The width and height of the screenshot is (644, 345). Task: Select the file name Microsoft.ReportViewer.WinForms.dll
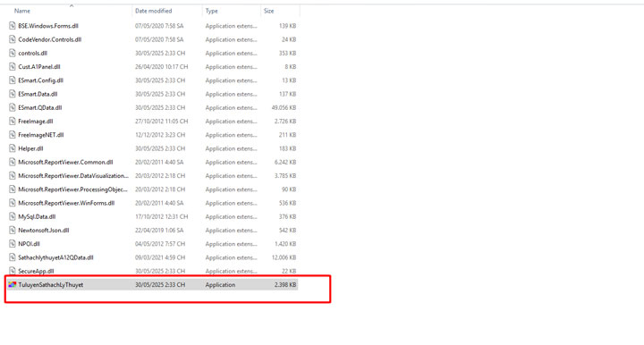pyautogui.click(x=66, y=203)
